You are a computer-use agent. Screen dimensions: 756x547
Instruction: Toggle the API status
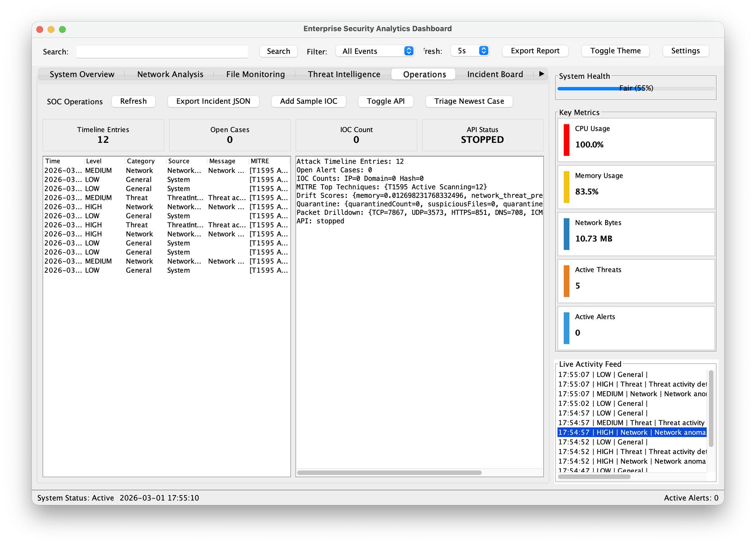click(x=385, y=101)
